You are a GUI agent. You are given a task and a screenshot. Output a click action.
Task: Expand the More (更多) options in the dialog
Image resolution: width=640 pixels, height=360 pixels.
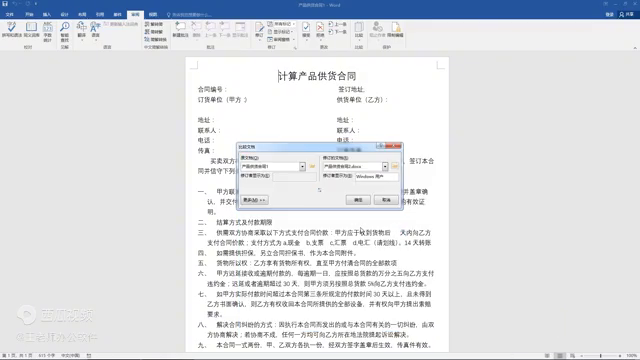(254, 200)
